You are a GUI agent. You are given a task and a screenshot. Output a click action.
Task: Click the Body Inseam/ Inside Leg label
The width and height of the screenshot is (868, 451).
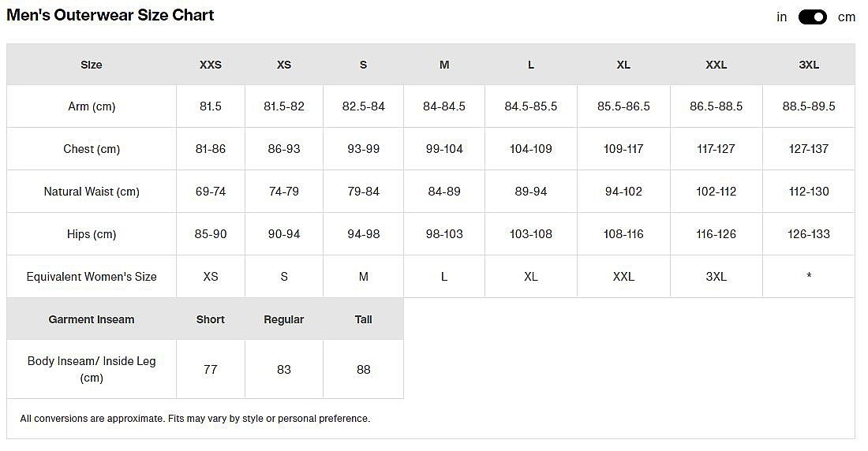click(92, 369)
